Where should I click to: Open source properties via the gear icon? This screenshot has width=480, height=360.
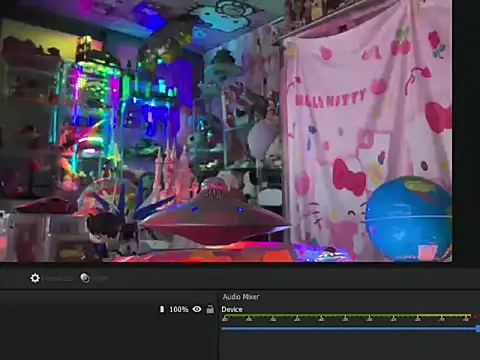[35, 278]
